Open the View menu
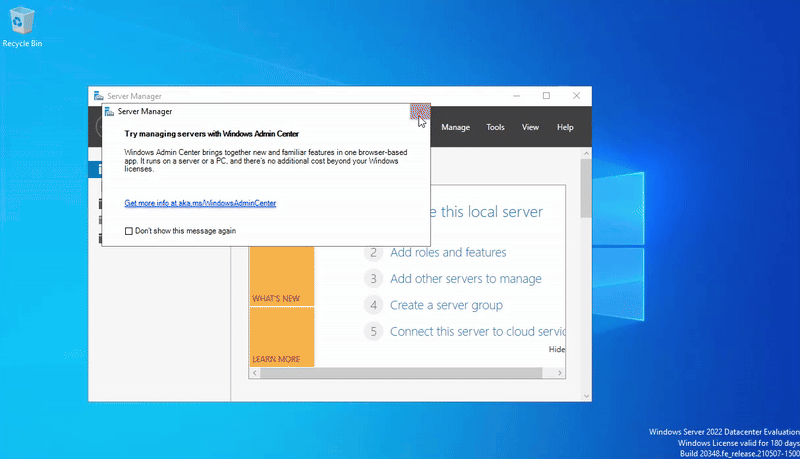800x459 pixels. (x=530, y=127)
